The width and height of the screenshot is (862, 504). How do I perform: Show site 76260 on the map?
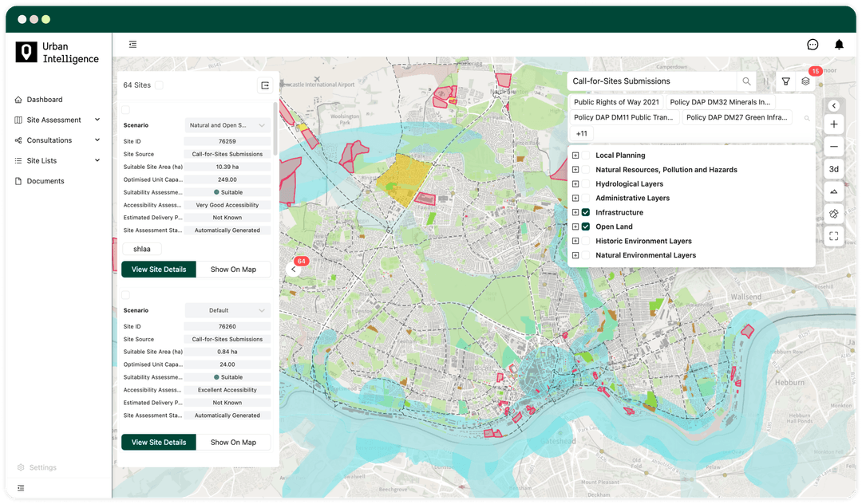coord(234,442)
